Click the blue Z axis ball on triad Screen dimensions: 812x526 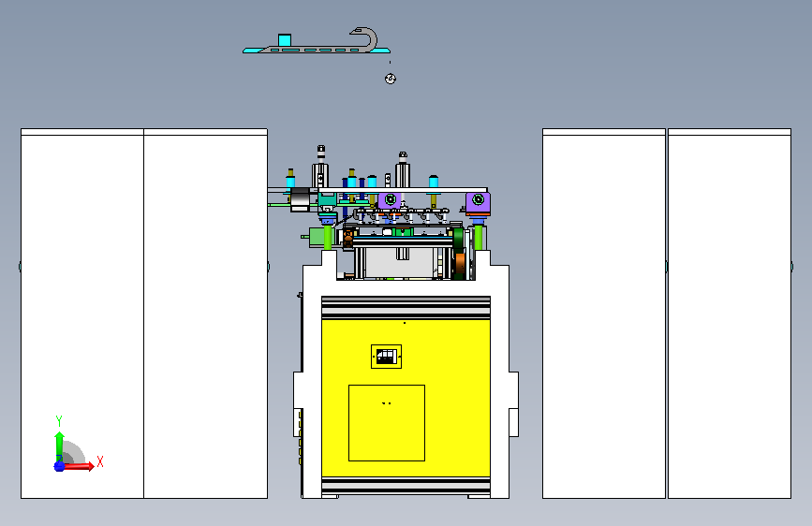(x=59, y=466)
